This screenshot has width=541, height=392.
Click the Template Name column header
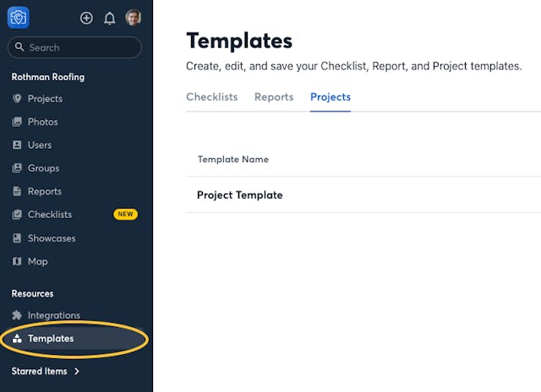pyautogui.click(x=233, y=159)
